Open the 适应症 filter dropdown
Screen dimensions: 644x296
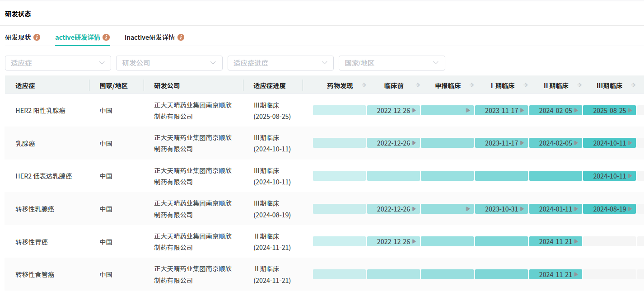coord(58,63)
